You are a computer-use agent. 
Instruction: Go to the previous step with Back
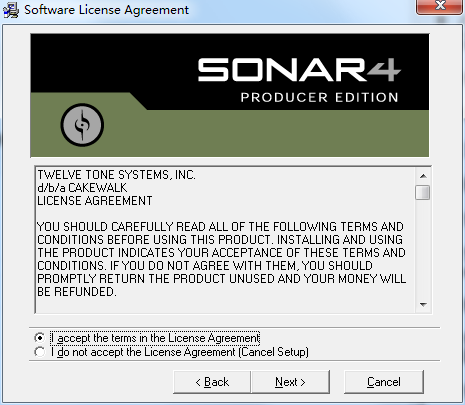click(x=212, y=382)
